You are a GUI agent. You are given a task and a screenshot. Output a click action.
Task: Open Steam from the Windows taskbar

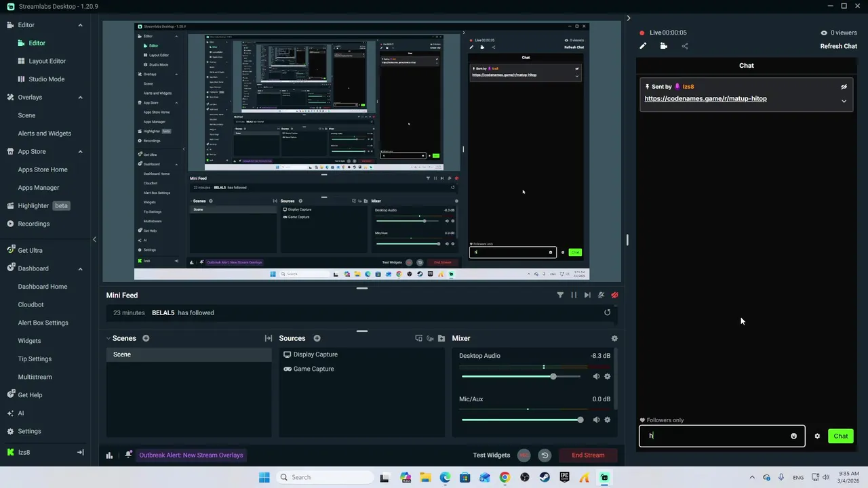545,477
